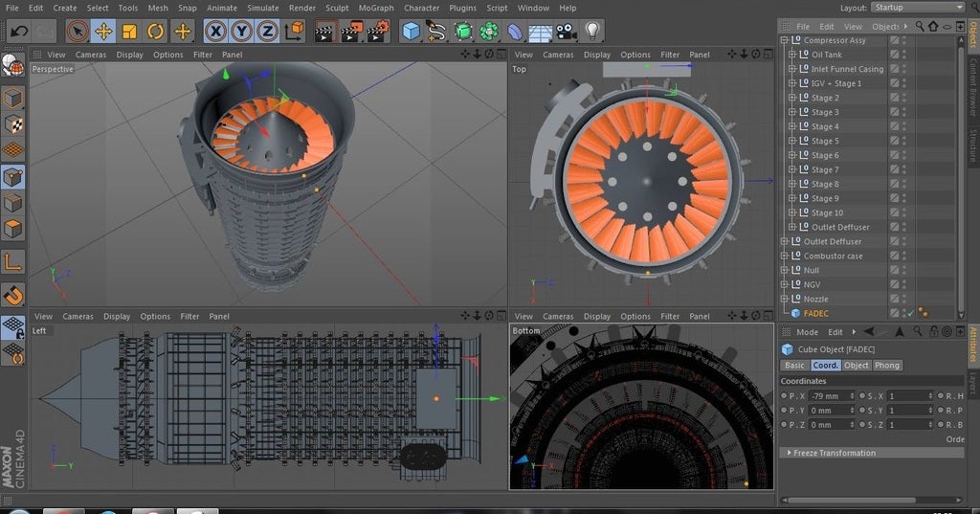Select the Combustor case object

click(x=833, y=256)
